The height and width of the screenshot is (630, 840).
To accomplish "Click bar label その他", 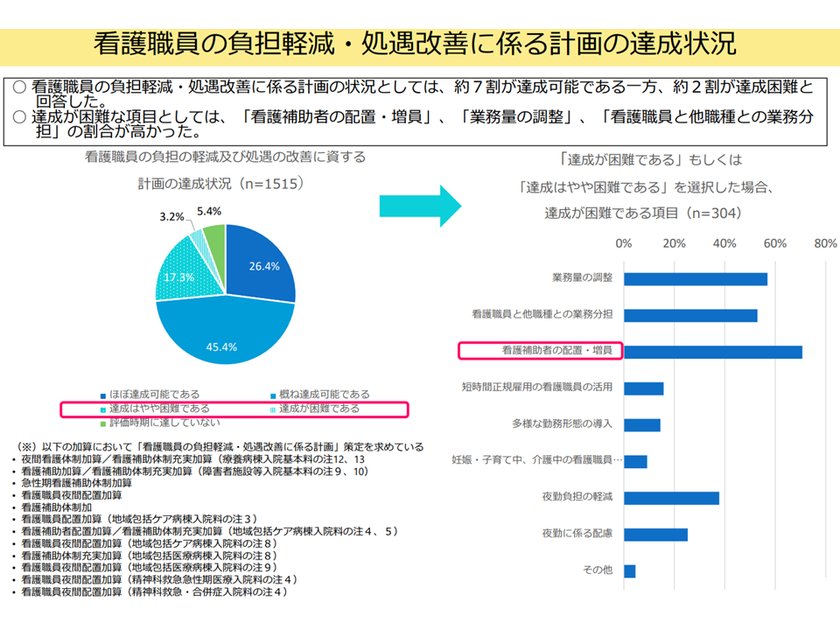I will click(x=598, y=570).
